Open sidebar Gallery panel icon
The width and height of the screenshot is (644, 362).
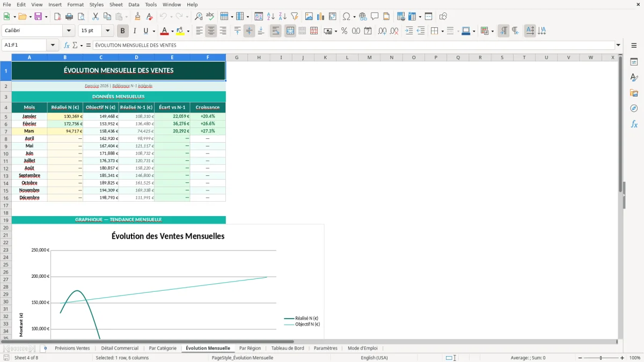634,93
